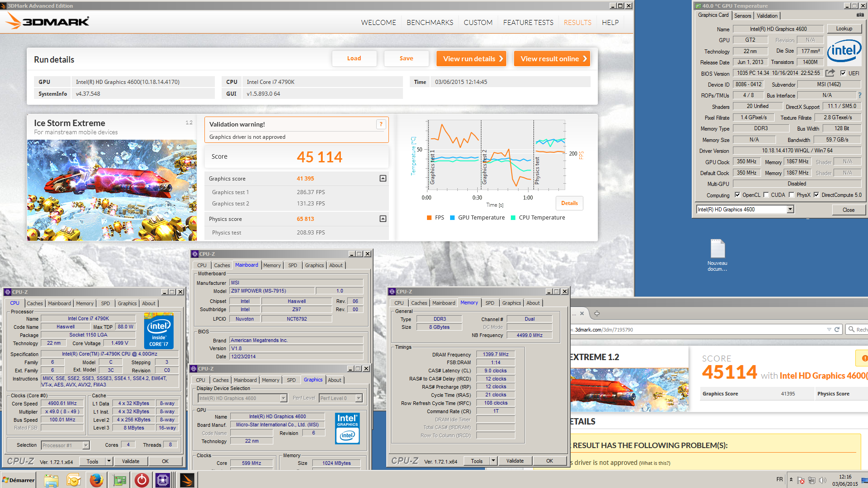Viewport: 868px width, 488px height.
Task: Open the FEATURE TESTS menu in 3DMark
Action: click(x=528, y=22)
